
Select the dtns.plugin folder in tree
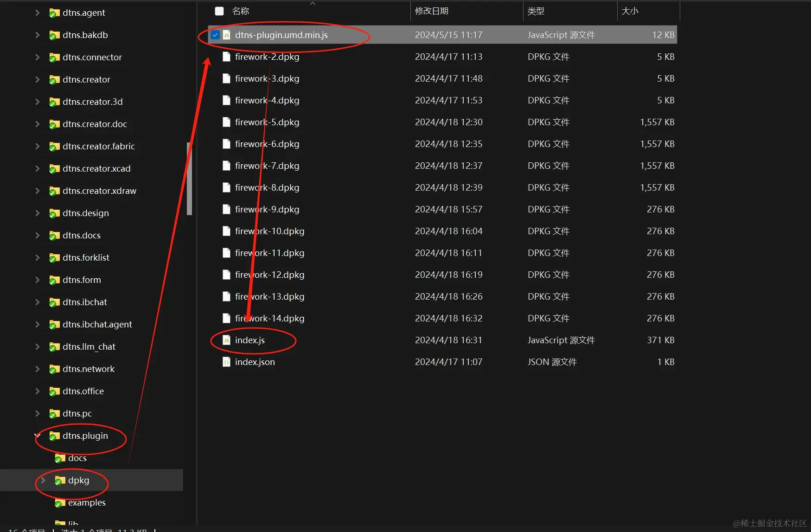85,436
